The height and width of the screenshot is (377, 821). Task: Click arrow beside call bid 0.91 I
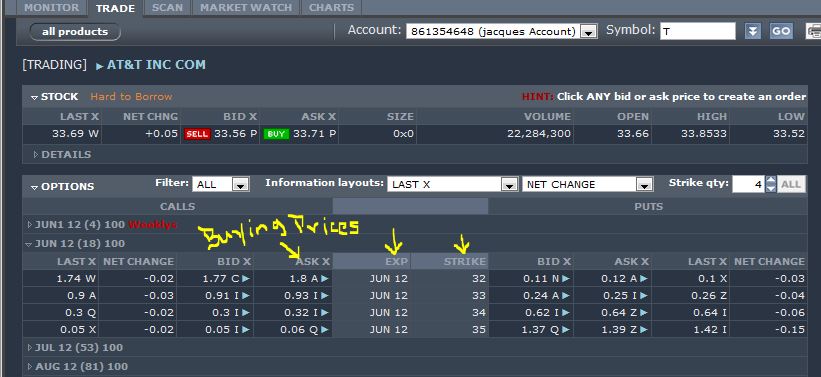pyautogui.click(x=246, y=296)
